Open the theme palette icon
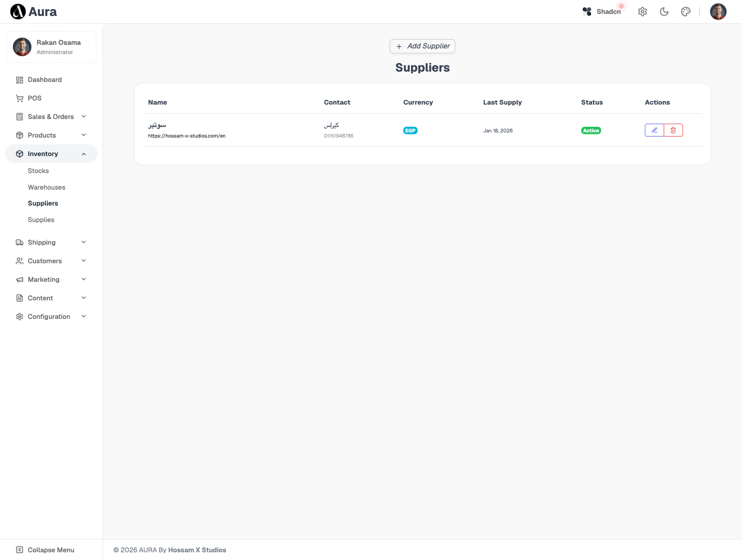 pyautogui.click(x=686, y=12)
